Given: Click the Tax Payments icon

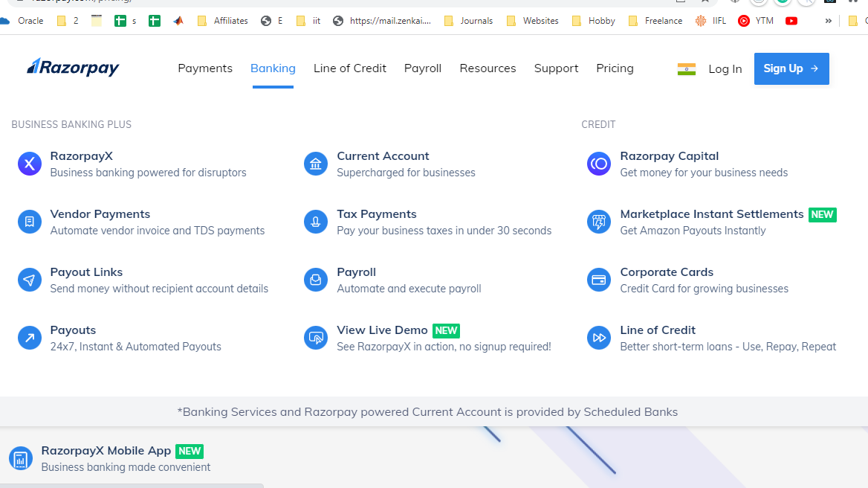Looking at the screenshot, I should pos(316,222).
